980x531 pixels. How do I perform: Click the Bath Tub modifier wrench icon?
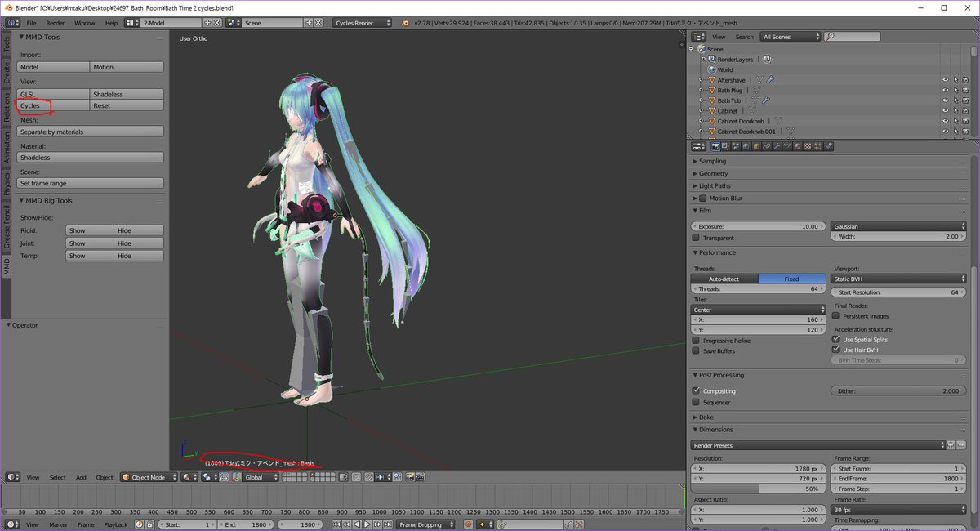tap(764, 100)
